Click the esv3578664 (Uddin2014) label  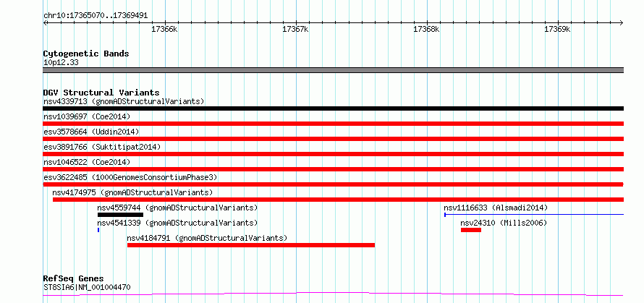point(91,132)
